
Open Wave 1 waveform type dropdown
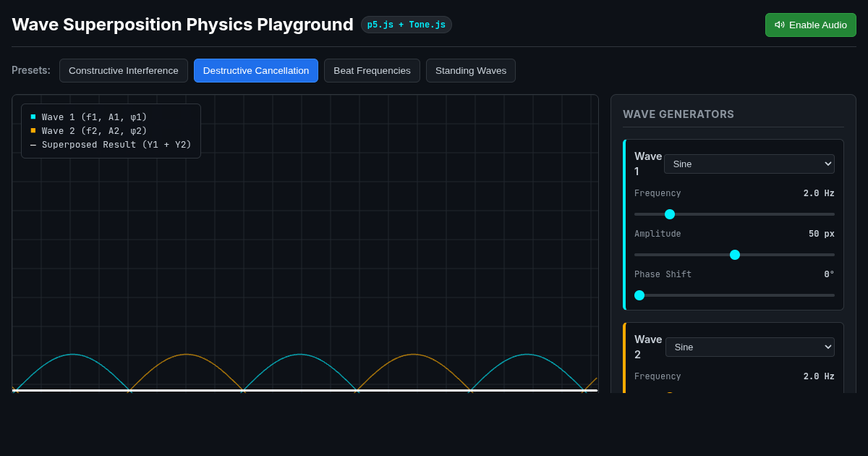tap(749, 164)
